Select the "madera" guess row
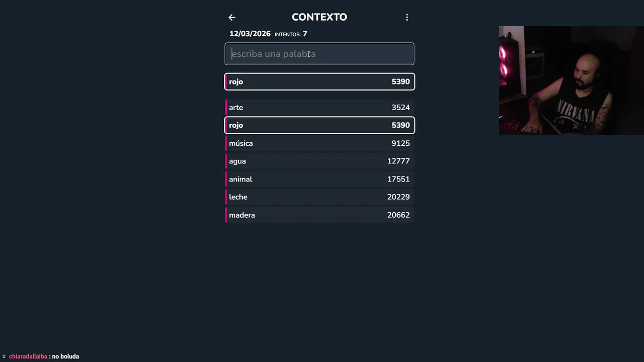 tap(319, 215)
